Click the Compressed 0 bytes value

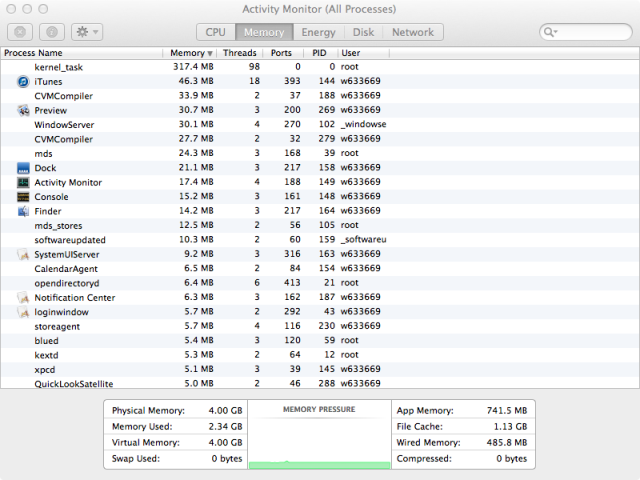pyautogui.click(x=512, y=458)
